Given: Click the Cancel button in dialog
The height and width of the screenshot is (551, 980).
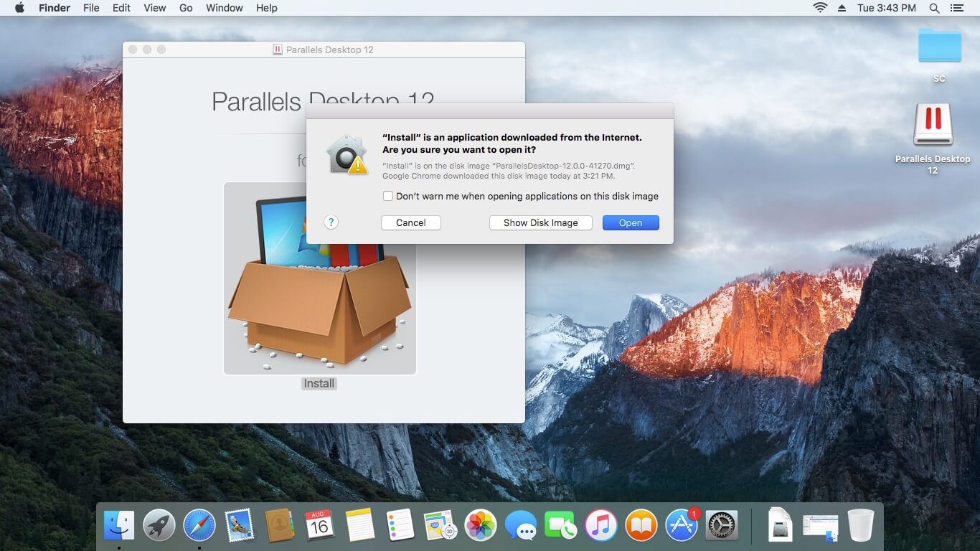Looking at the screenshot, I should pos(411,222).
